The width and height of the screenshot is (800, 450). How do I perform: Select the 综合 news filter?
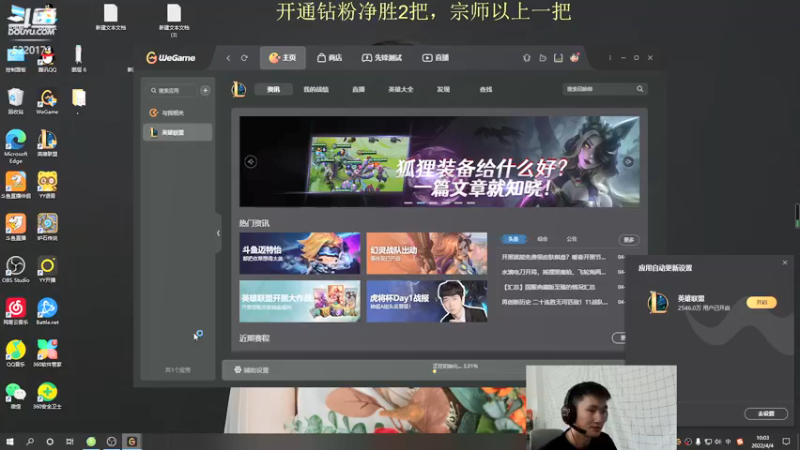542,239
